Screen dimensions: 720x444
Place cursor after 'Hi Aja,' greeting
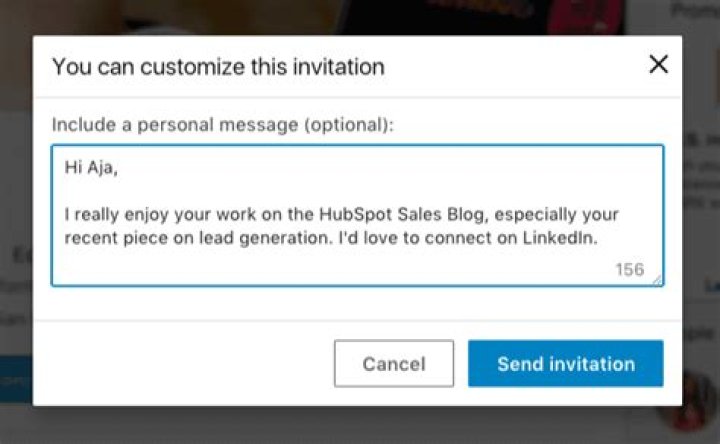(x=119, y=168)
